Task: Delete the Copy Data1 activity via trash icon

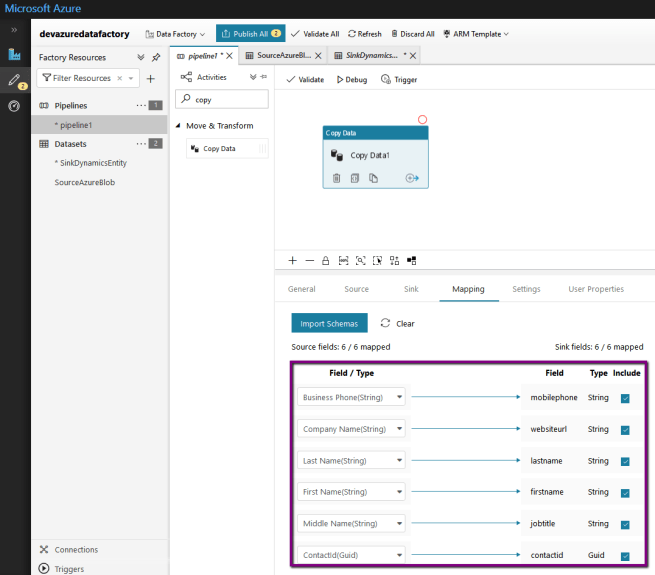Action: click(337, 178)
